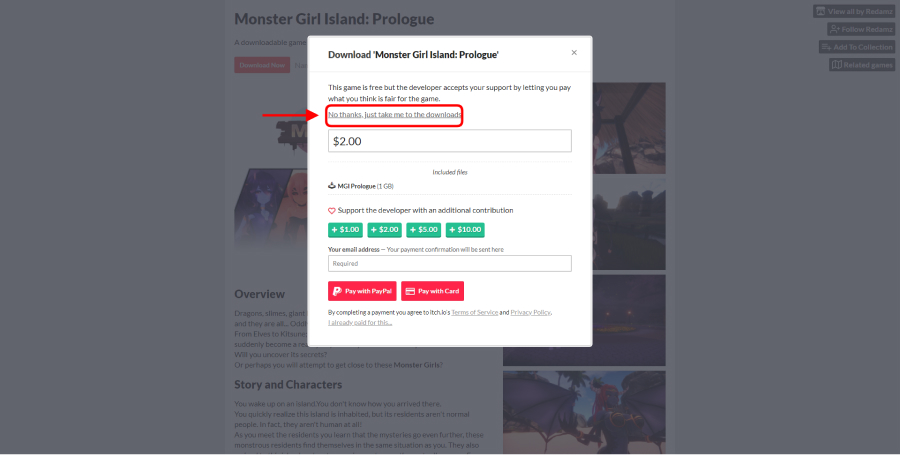Click the $2.00 price input field
Image resolution: width=900 pixels, height=455 pixels.
tap(449, 141)
